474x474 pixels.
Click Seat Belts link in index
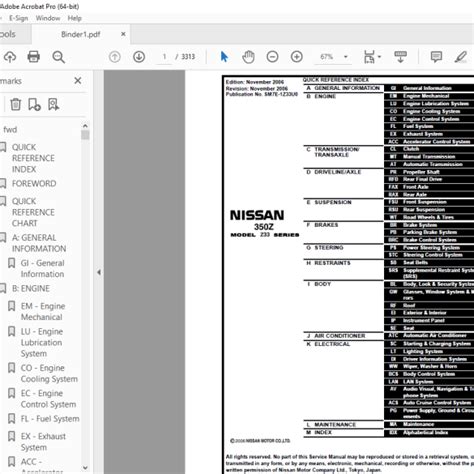(415, 263)
